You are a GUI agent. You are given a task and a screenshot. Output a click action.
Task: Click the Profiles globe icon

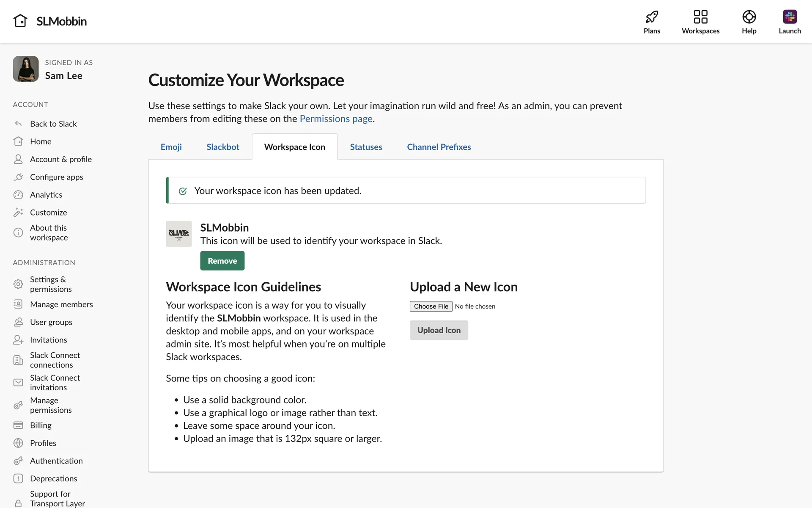18,443
